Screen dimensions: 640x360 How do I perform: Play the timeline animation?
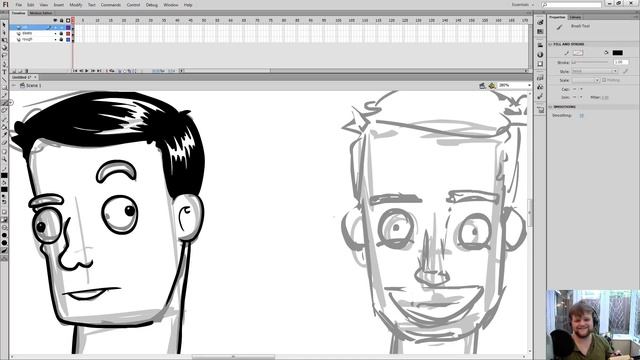click(x=87, y=71)
